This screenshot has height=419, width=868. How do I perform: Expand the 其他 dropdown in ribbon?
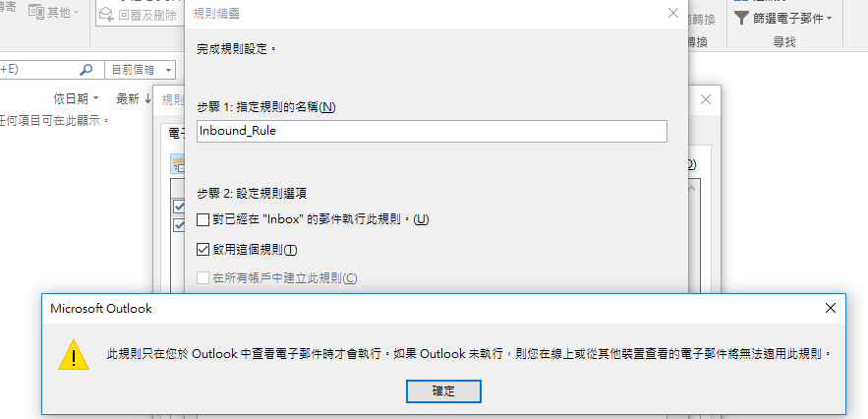point(76,12)
